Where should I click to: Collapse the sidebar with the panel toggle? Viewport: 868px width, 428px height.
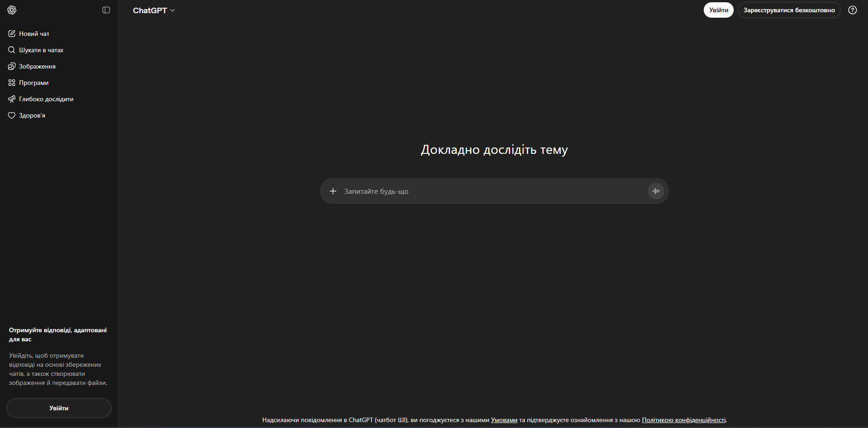106,10
